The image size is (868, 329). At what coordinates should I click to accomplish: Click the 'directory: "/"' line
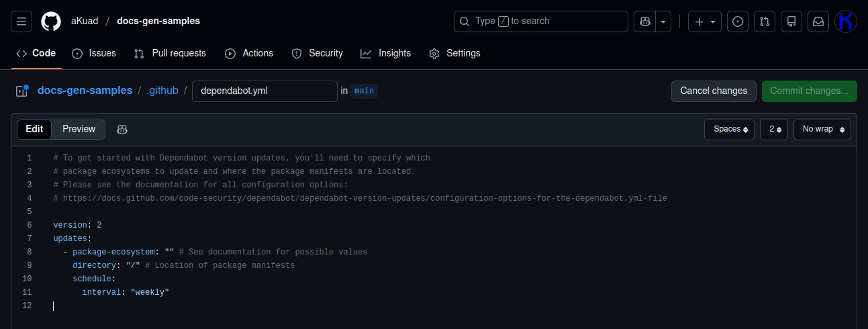pos(184,265)
